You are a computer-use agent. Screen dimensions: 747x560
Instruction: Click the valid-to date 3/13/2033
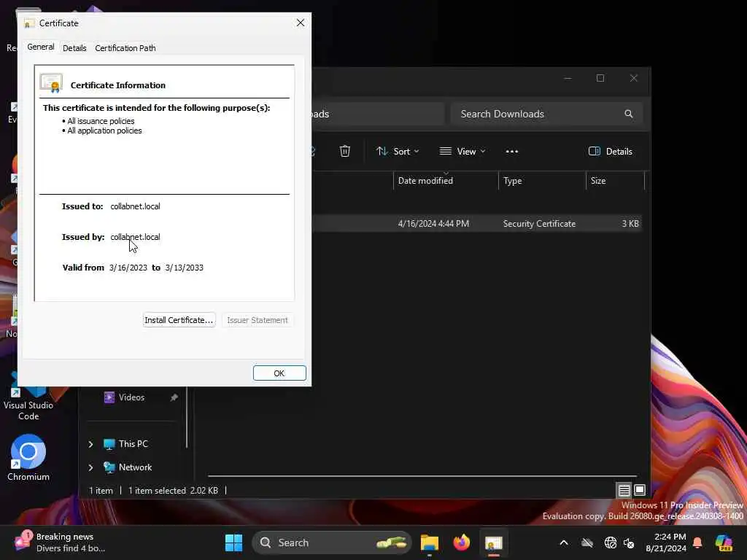pyautogui.click(x=185, y=268)
